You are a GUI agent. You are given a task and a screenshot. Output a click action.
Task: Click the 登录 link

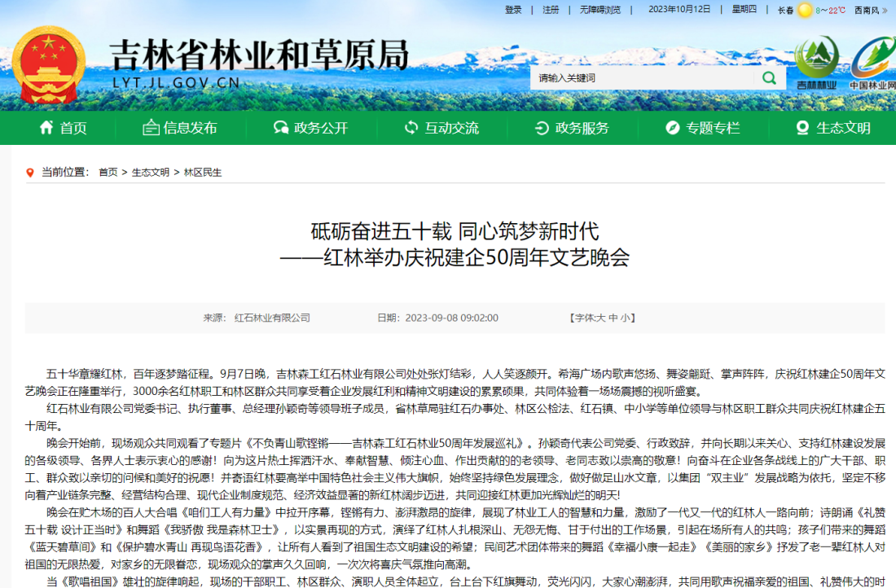click(513, 10)
